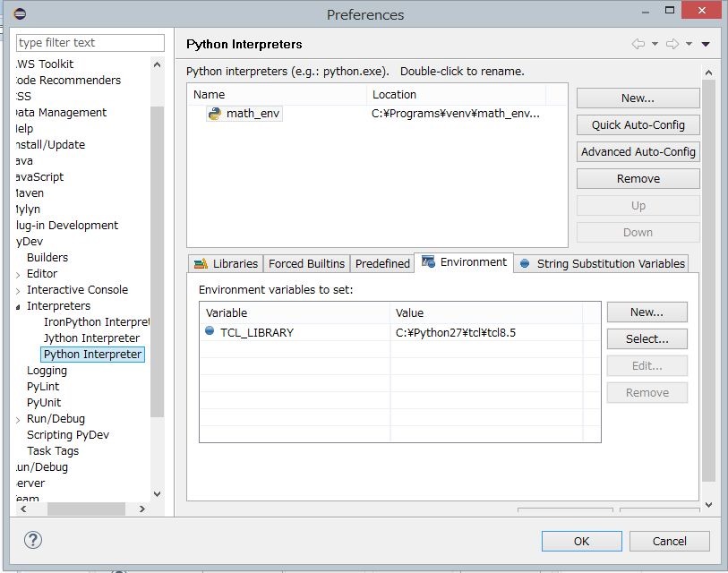
Task: Expand the Editor tree node
Action: pos(19,274)
